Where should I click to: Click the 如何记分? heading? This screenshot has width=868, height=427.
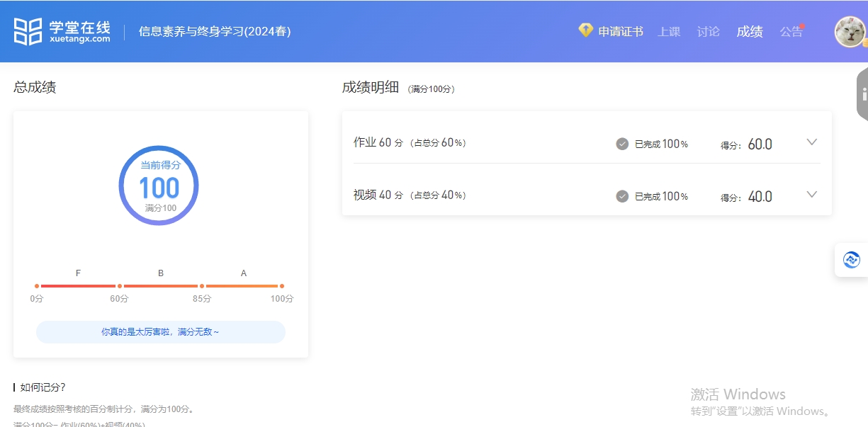tap(43, 387)
